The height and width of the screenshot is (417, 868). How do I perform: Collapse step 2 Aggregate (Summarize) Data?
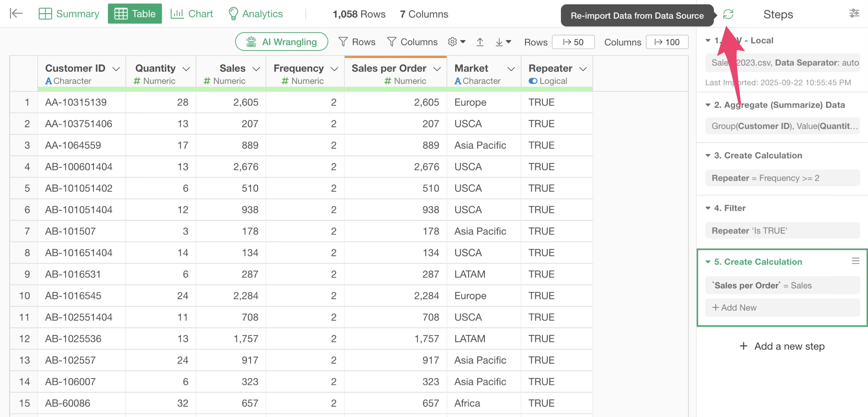(x=708, y=105)
